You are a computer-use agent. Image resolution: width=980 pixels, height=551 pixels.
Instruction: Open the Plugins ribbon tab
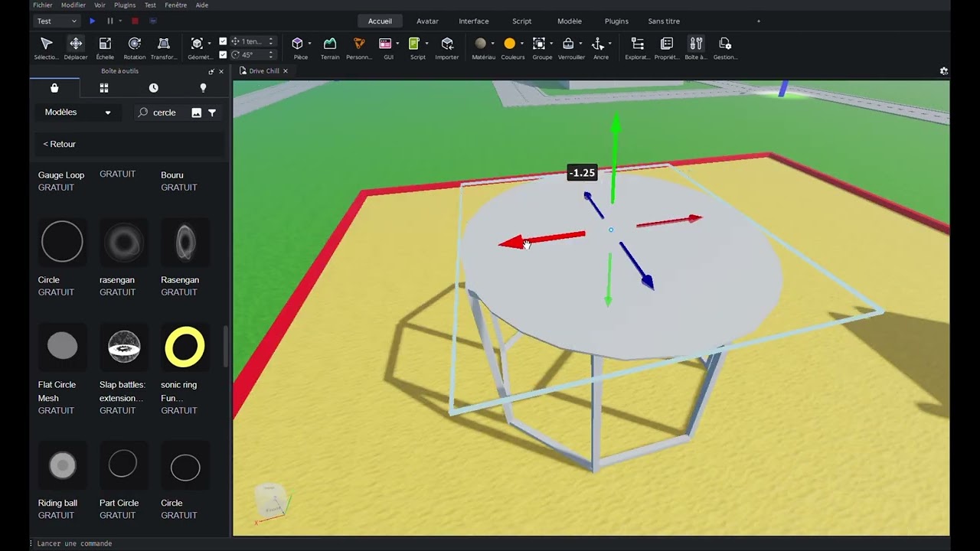click(x=616, y=21)
